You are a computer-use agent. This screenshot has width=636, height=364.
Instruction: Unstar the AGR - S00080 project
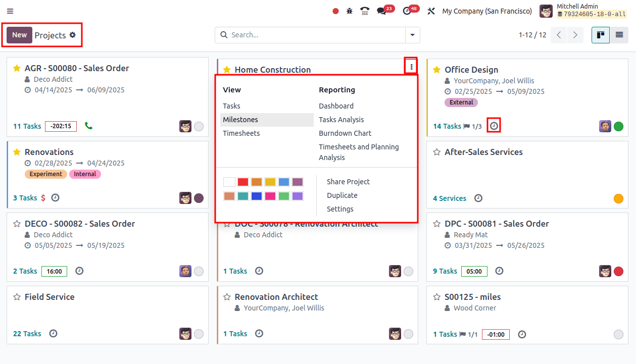[17, 68]
